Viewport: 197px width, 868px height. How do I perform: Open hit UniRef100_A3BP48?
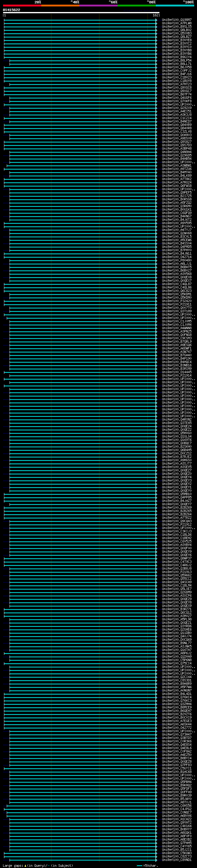point(176,149)
